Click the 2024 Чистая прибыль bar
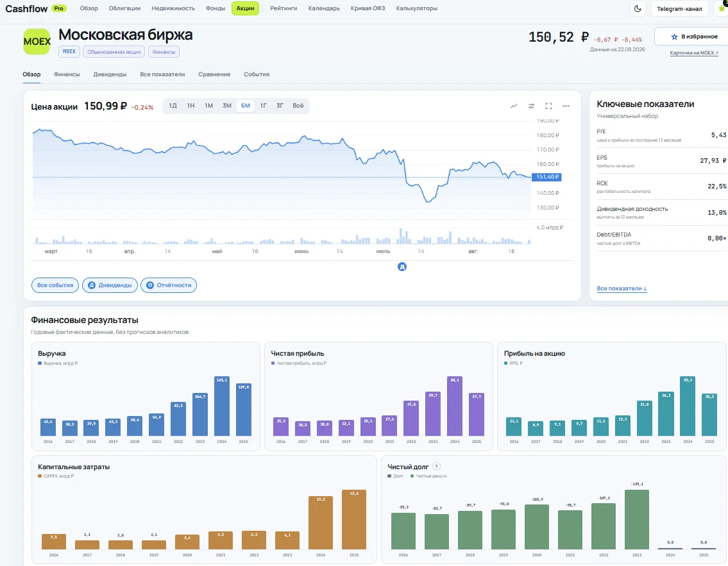 pyautogui.click(x=455, y=406)
